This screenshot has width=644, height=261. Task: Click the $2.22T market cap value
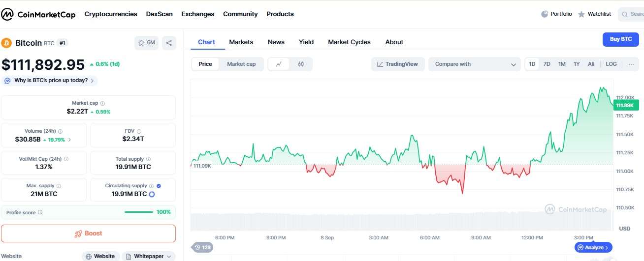[77, 112]
